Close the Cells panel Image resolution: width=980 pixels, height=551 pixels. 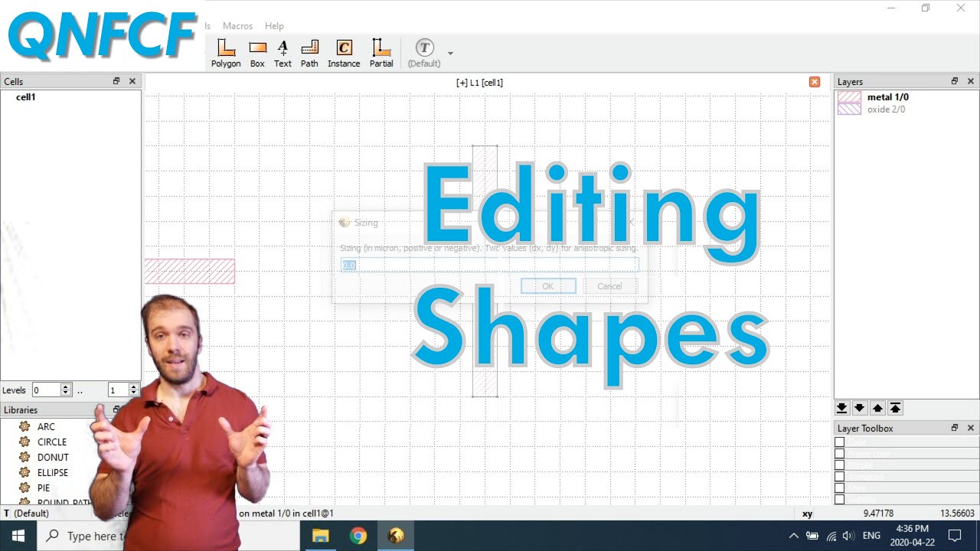[x=132, y=81]
